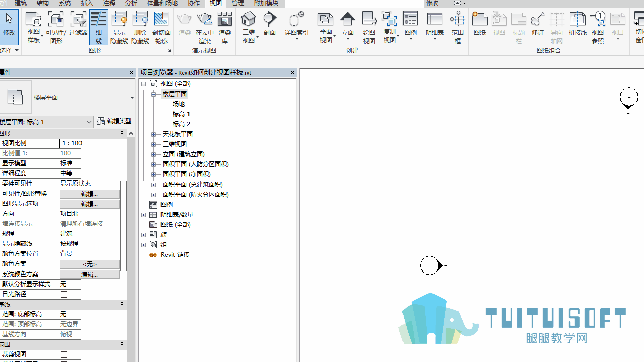Open the 渲染库 render gallery

click(225, 27)
